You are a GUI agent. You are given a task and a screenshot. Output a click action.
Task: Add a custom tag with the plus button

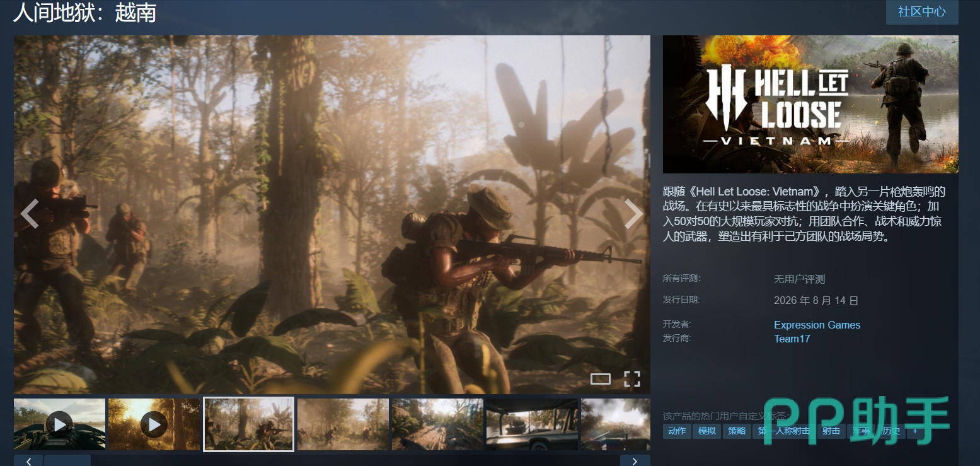(914, 431)
